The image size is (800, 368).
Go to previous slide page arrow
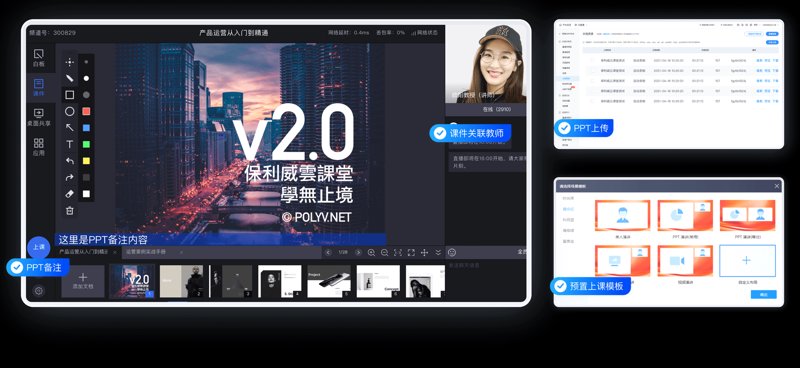click(x=328, y=252)
